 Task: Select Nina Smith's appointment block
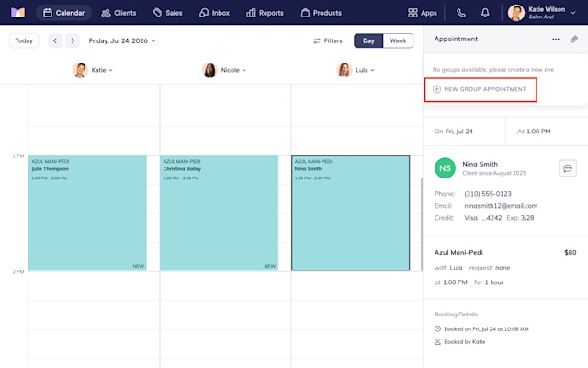(351, 213)
